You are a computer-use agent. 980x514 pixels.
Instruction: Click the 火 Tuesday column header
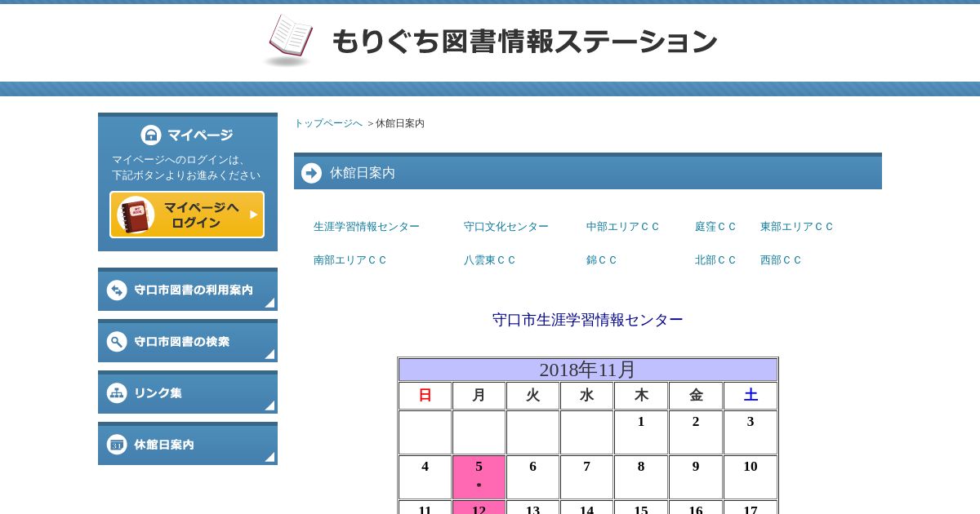tap(532, 396)
